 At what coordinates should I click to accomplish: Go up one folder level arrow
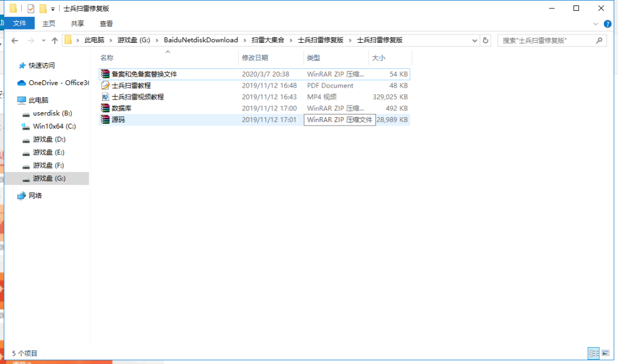[x=55, y=40]
